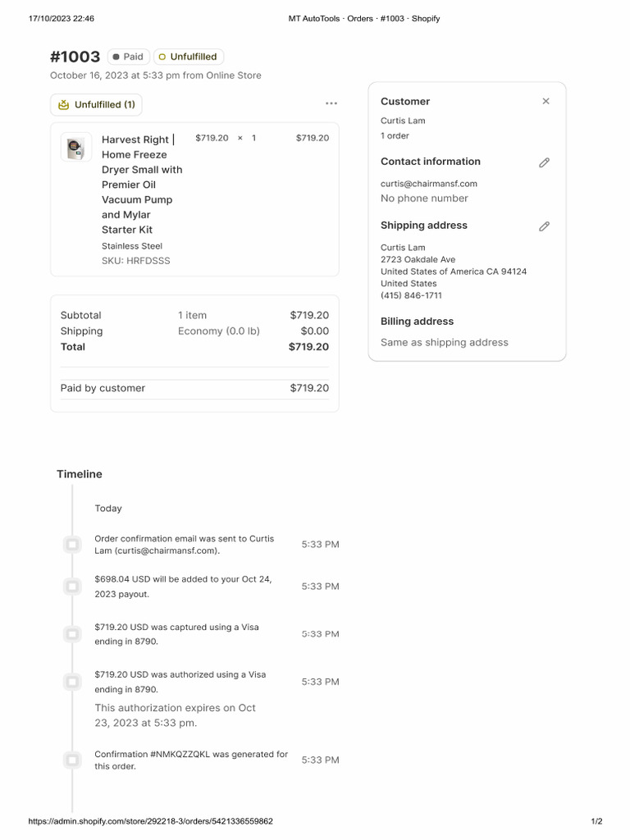Click the Paid status badge

click(x=128, y=57)
